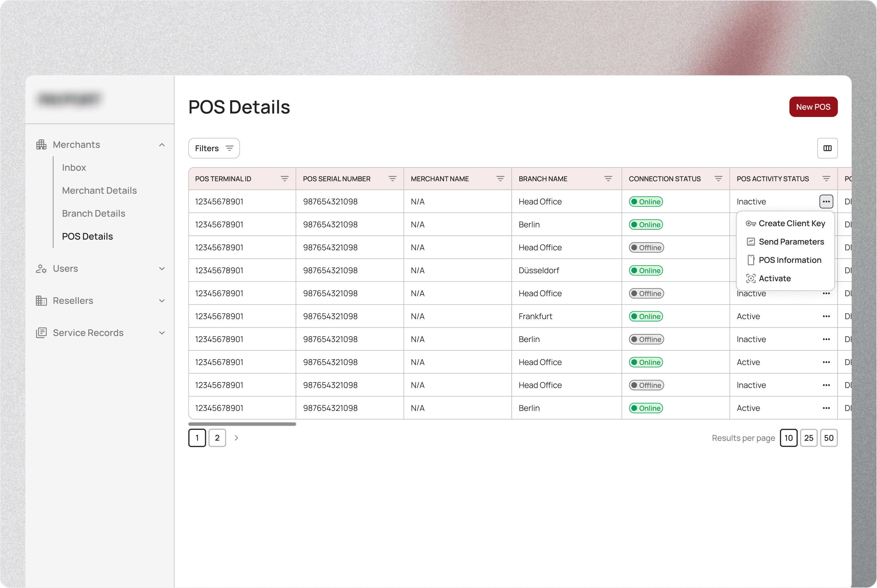This screenshot has height=588, width=877.
Task: Click the horizontal table scrollbar
Action: coord(242,424)
